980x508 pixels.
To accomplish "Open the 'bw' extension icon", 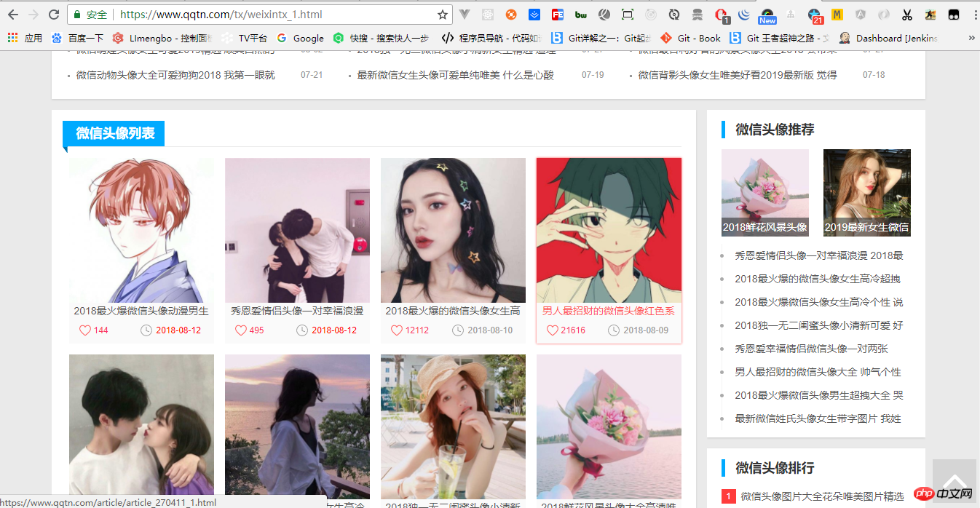I will pos(581,15).
